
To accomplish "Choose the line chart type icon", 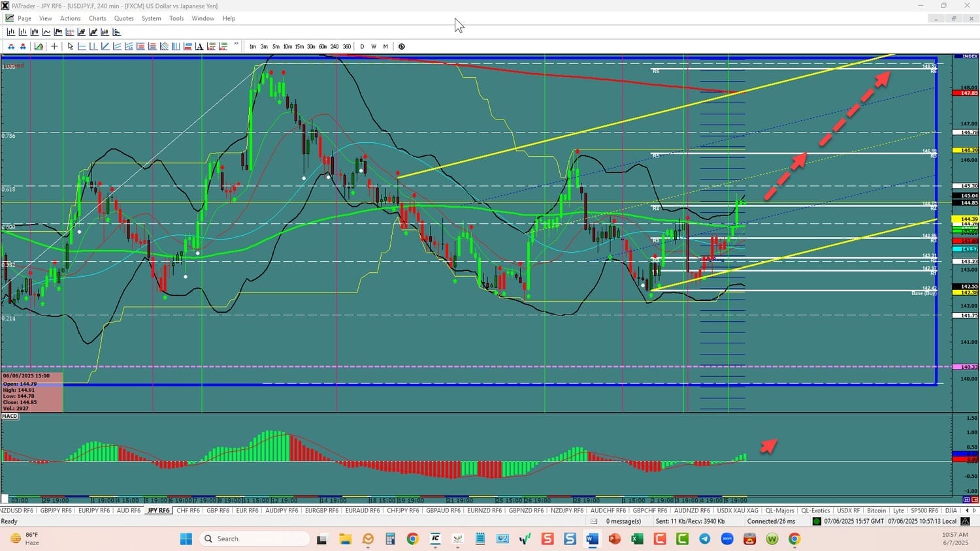I will click(46, 32).
